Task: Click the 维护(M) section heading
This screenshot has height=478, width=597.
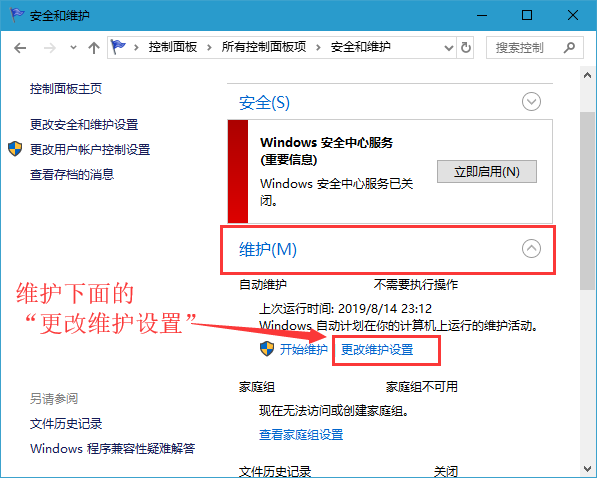Action: pos(268,249)
